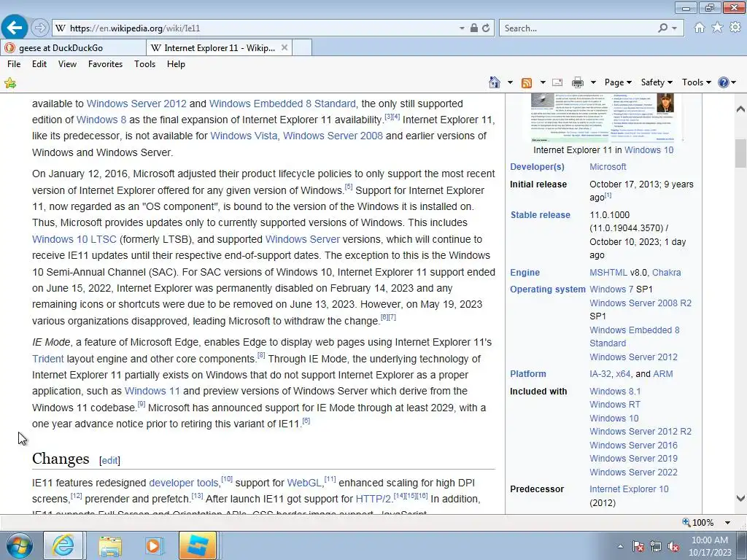Click the Internet Explorer 11 screenshot thumbnail
747x560 pixels.
point(603,117)
